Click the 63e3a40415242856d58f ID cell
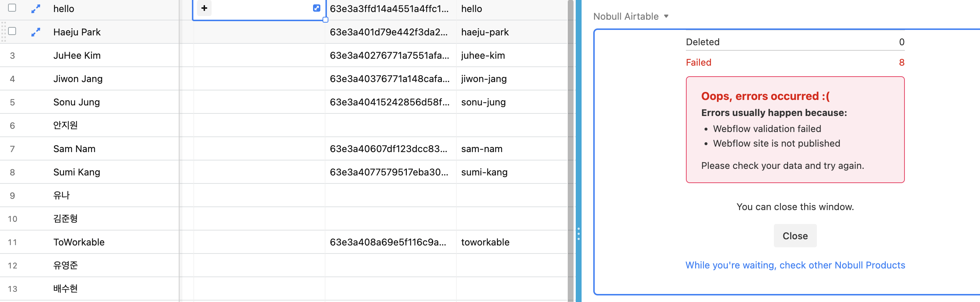 pyautogui.click(x=391, y=102)
